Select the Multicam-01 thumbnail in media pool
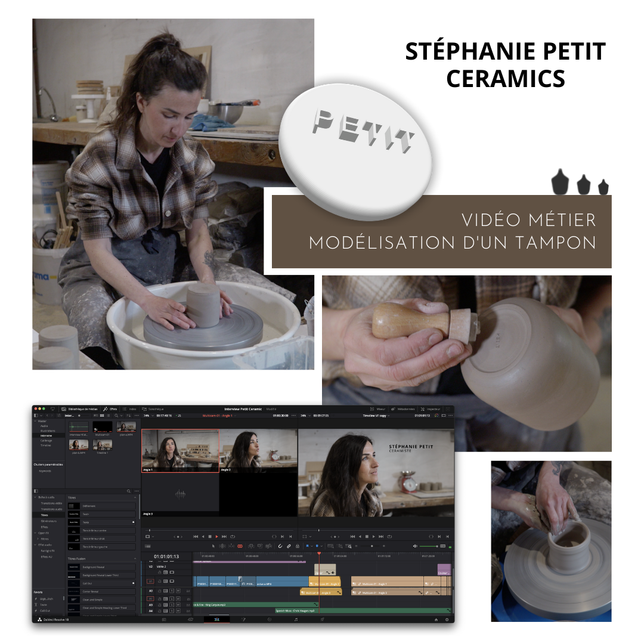This screenshot has height=644, width=644. tap(103, 428)
